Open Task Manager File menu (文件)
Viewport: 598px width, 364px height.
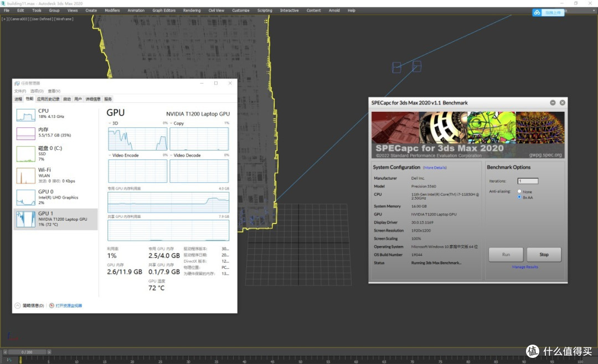20,91
